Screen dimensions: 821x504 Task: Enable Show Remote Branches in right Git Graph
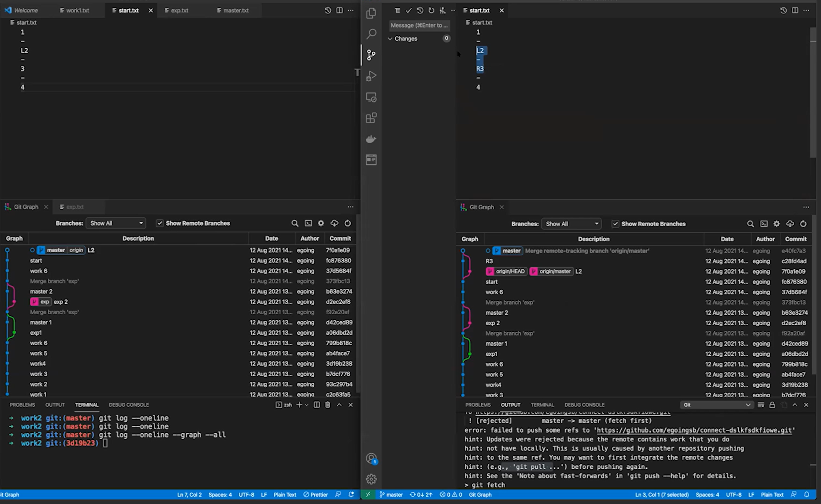pyautogui.click(x=615, y=224)
